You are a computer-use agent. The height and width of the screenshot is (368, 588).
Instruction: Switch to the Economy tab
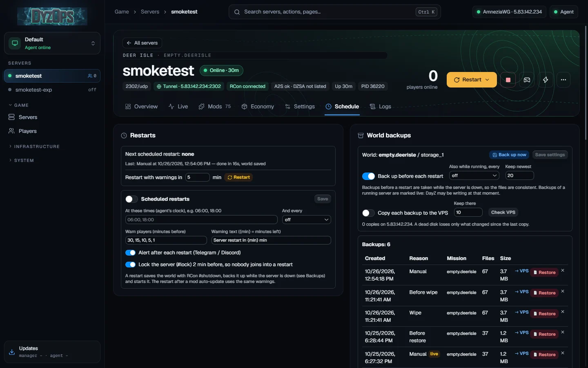tap(258, 107)
